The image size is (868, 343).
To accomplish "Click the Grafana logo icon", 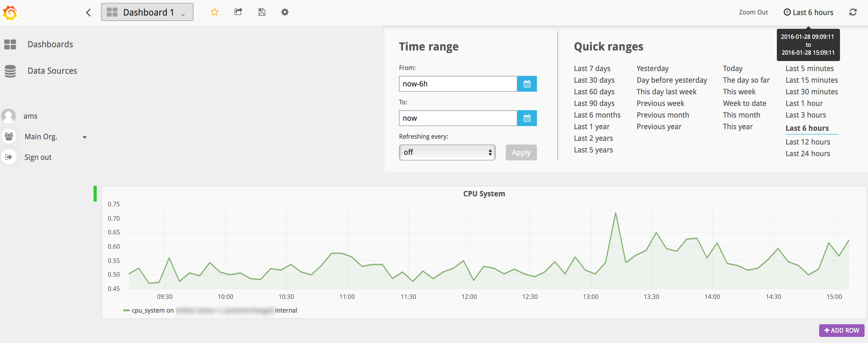I will click(10, 13).
